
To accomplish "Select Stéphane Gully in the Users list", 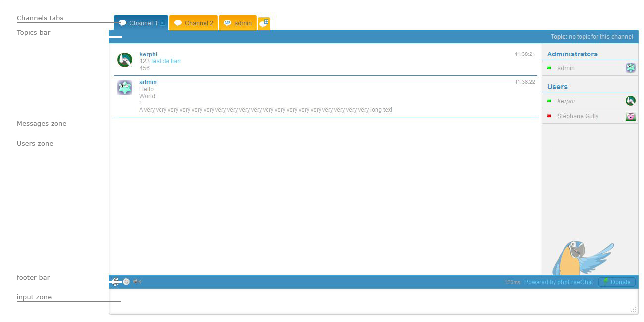I will [578, 116].
